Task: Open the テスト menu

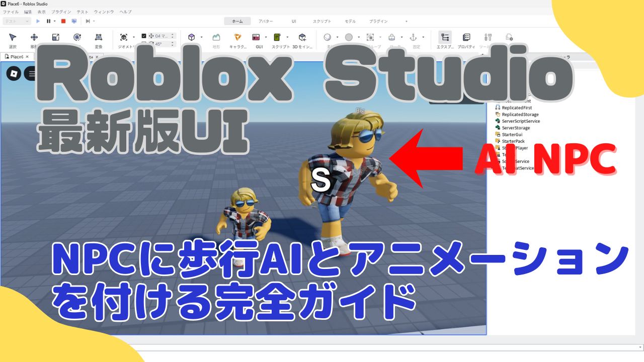Action: [82, 12]
